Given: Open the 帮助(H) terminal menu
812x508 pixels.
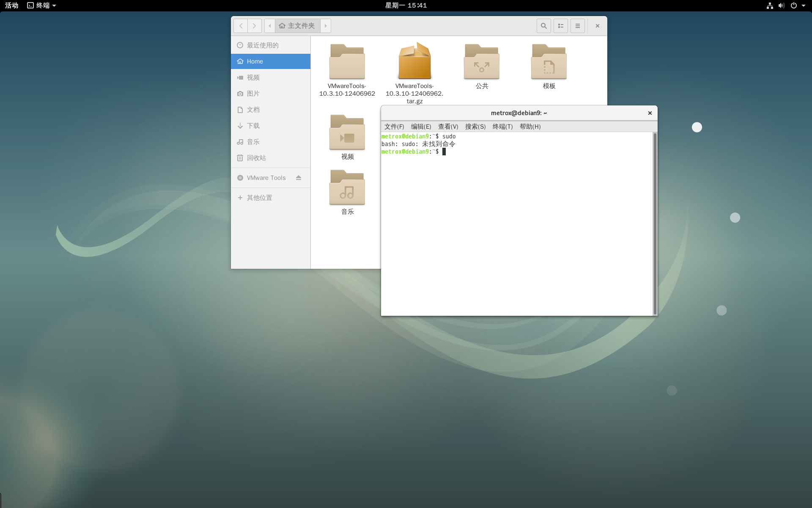Looking at the screenshot, I should click(x=530, y=127).
